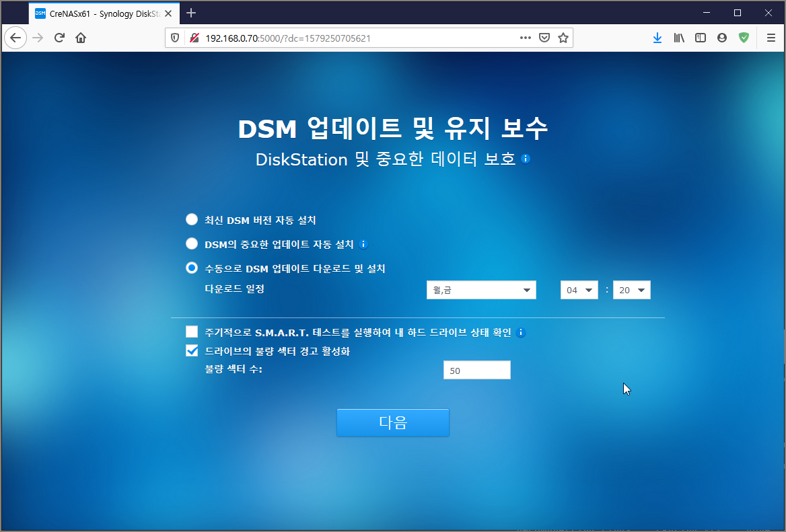Click the insecure connection lock icon
The height and width of the screenshot is (532, 786).
194,38
